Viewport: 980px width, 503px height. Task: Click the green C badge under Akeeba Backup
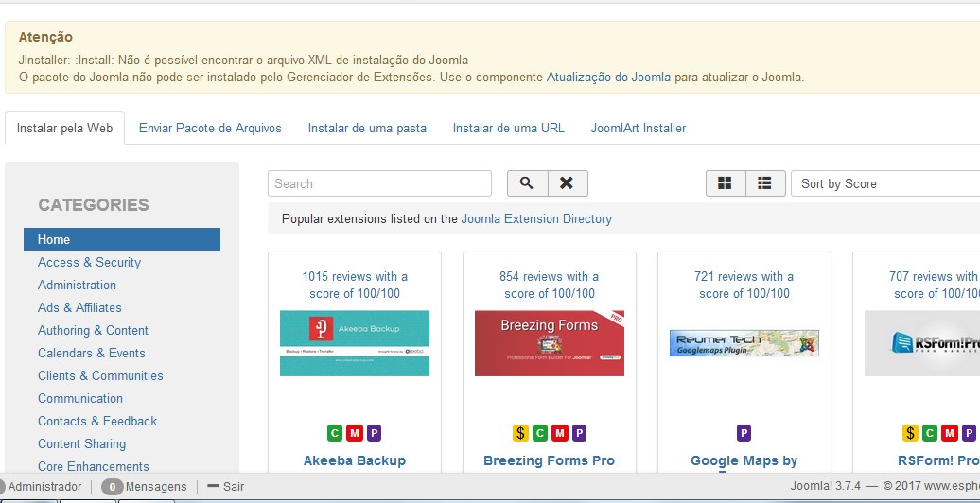pyautogui.click(x=335, y=433)
